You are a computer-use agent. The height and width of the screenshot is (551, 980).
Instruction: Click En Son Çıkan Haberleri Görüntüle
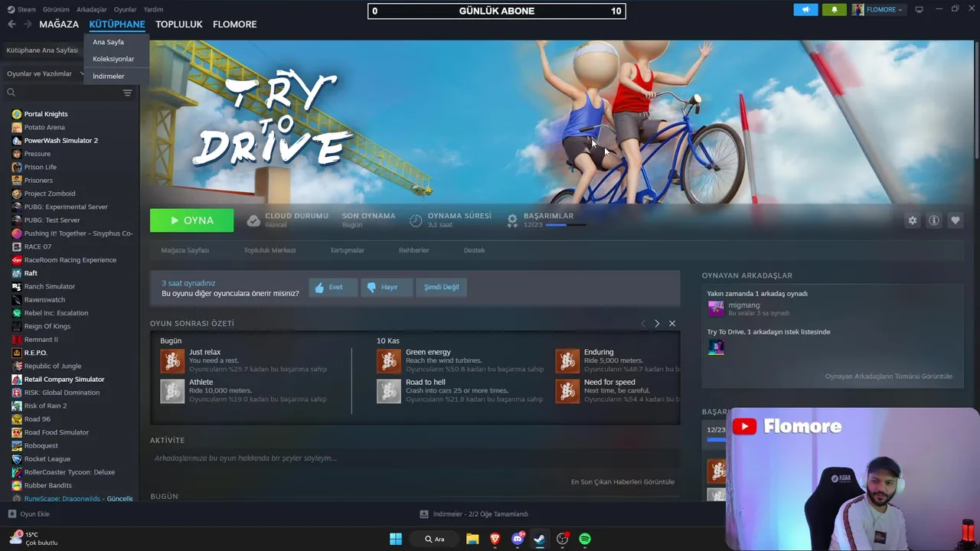click(622, 482)
